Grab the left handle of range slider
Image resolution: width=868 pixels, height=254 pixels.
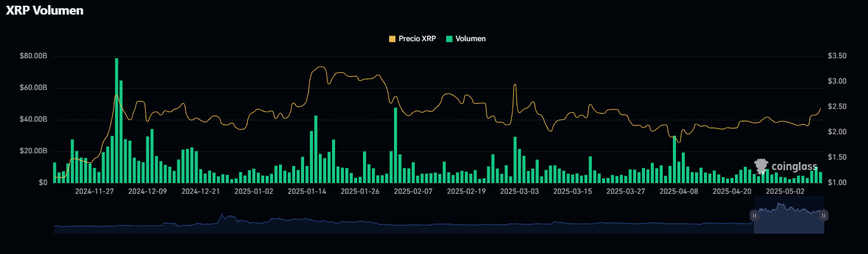click(754, 215)
